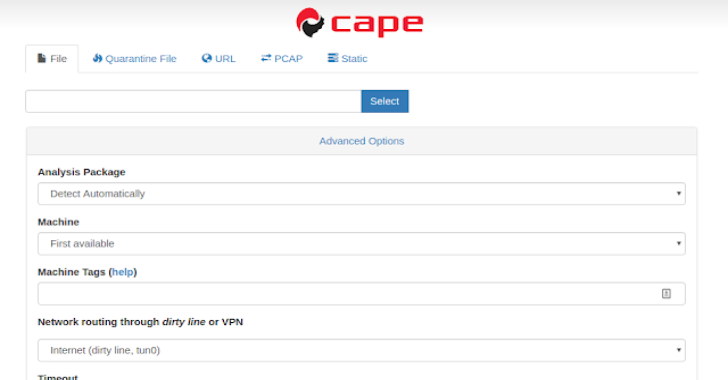
Task: Click the file path input field
Action: [x=194, y=101]
